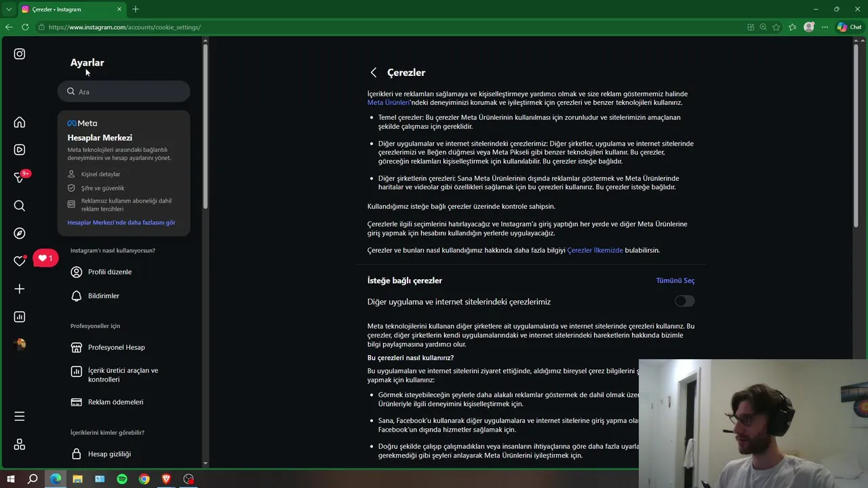The width and height of the screenshot is (868, 488).
Task: Open profile avatar in sidebar
Action: [20, 344]
